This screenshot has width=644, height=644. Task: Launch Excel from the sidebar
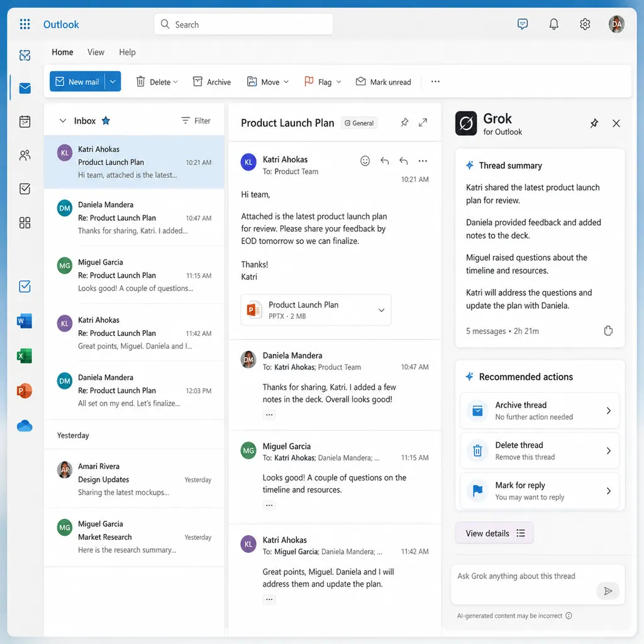coord(25,356)
